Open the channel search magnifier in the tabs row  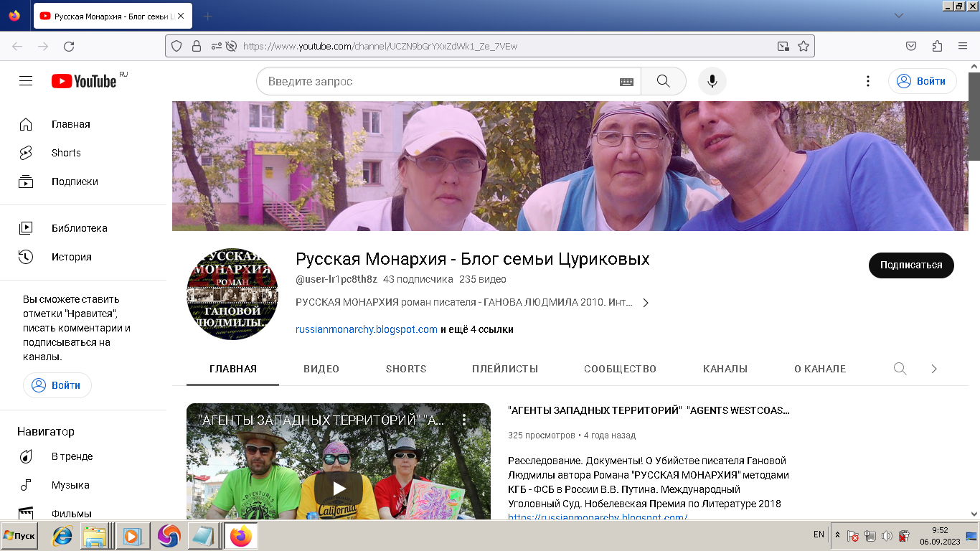coord(899,368)
